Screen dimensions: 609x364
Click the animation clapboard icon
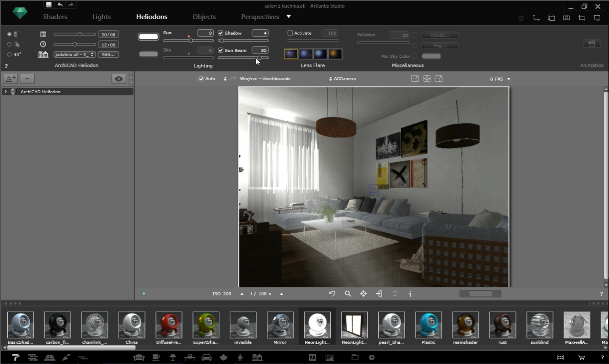[592, 43]
